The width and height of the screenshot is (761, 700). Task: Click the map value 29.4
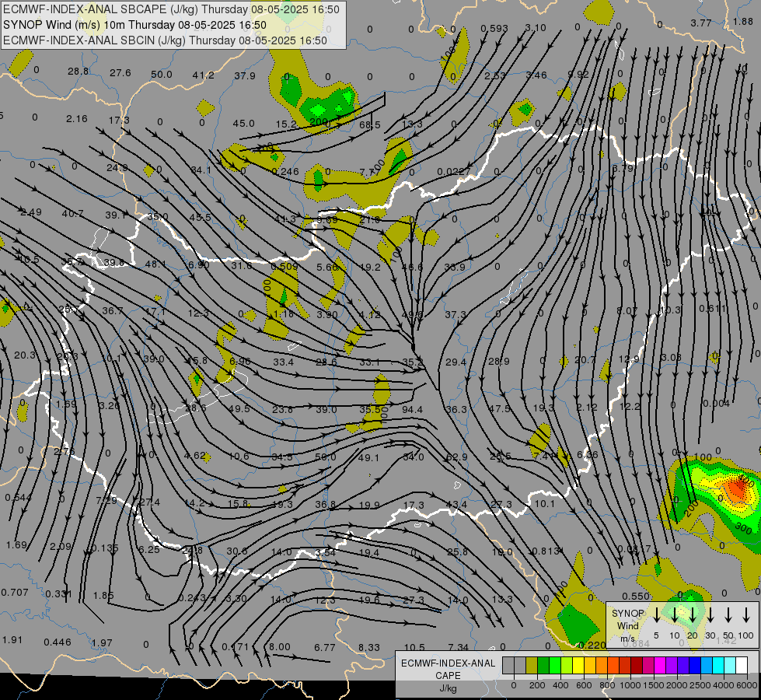coord(456,362)
